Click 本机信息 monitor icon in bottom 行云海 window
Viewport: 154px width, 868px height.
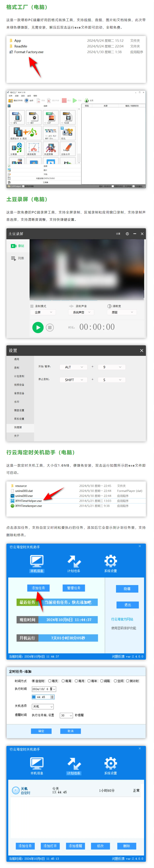pos(36,763)
